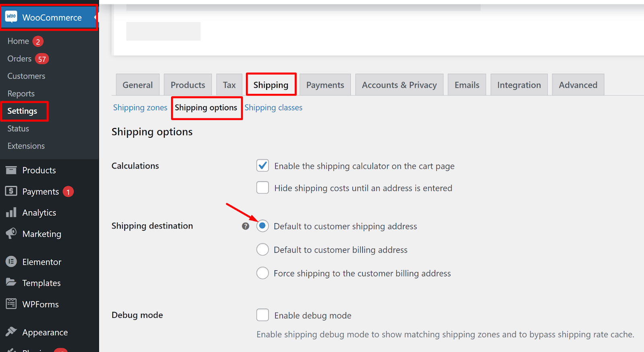
Task: Open Marketing menu label
Action: (x=42, y=234)
